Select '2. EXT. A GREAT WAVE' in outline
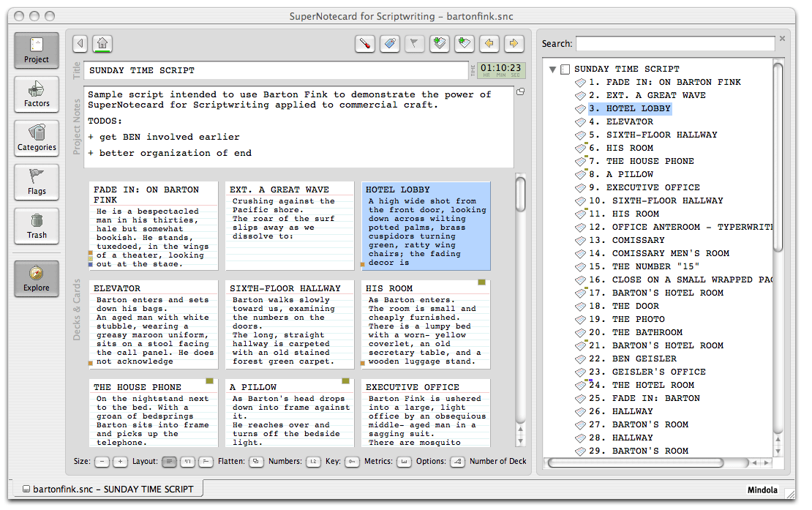812x510 pixels. pyautogui.click(x=647, y=95)
